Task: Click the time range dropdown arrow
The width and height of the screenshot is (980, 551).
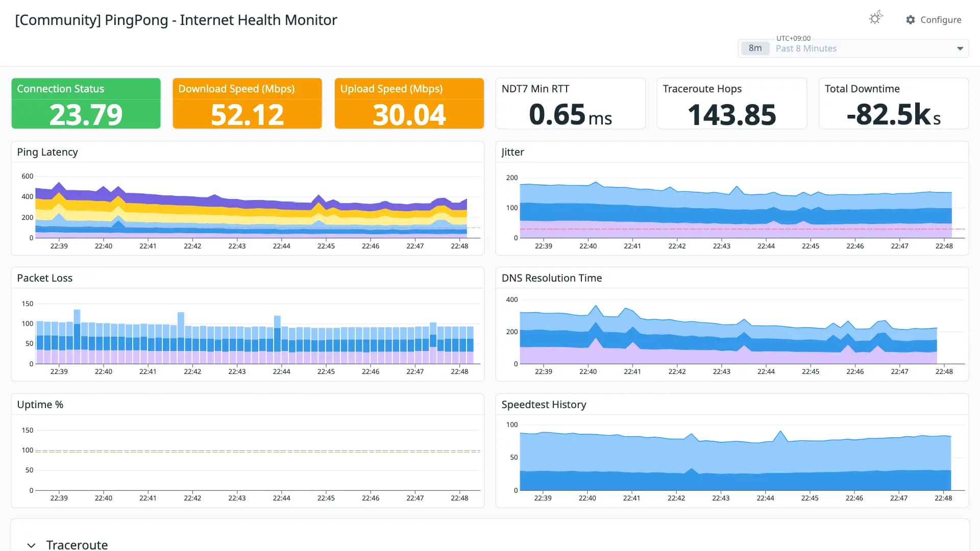Action: (960, 48)
